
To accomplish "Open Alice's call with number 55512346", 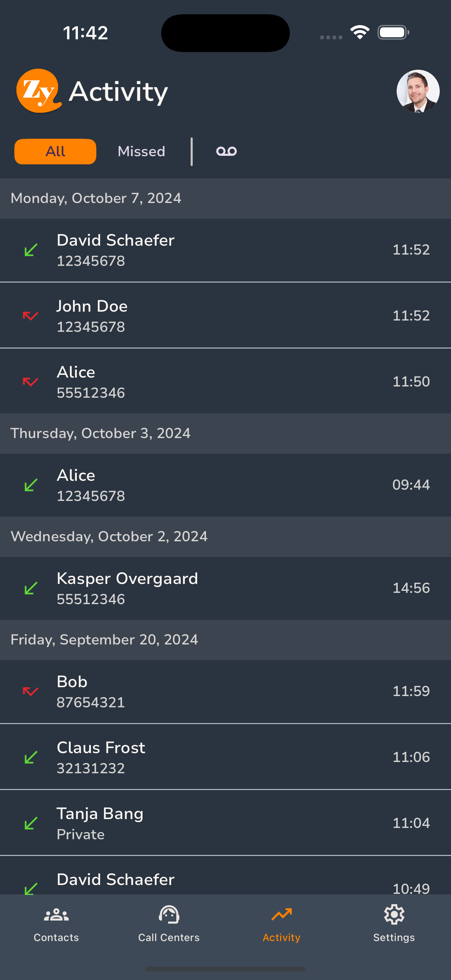I will [x=225, y=381].
